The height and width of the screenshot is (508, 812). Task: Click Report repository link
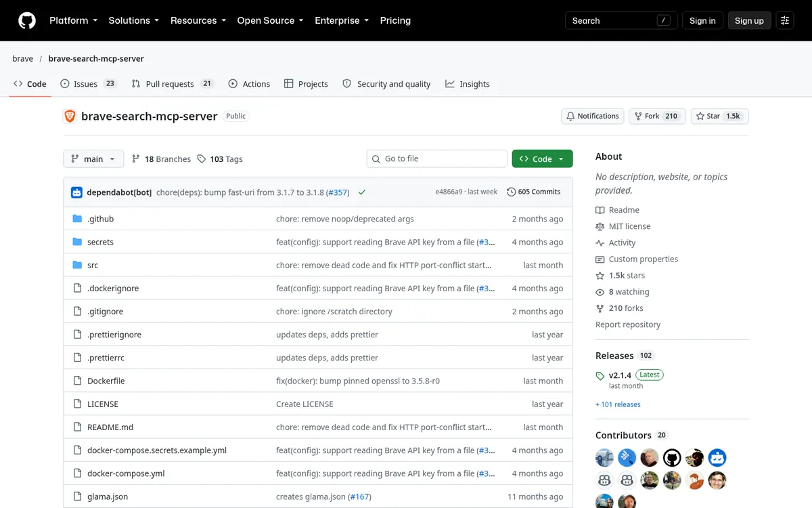click(x=628, y=324)
